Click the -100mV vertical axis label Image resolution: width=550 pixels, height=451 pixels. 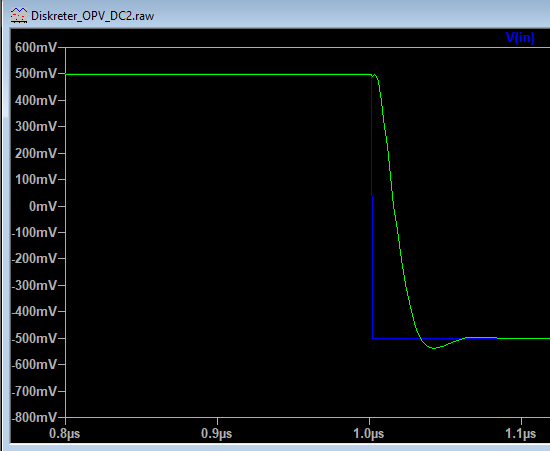pos(34,233)
